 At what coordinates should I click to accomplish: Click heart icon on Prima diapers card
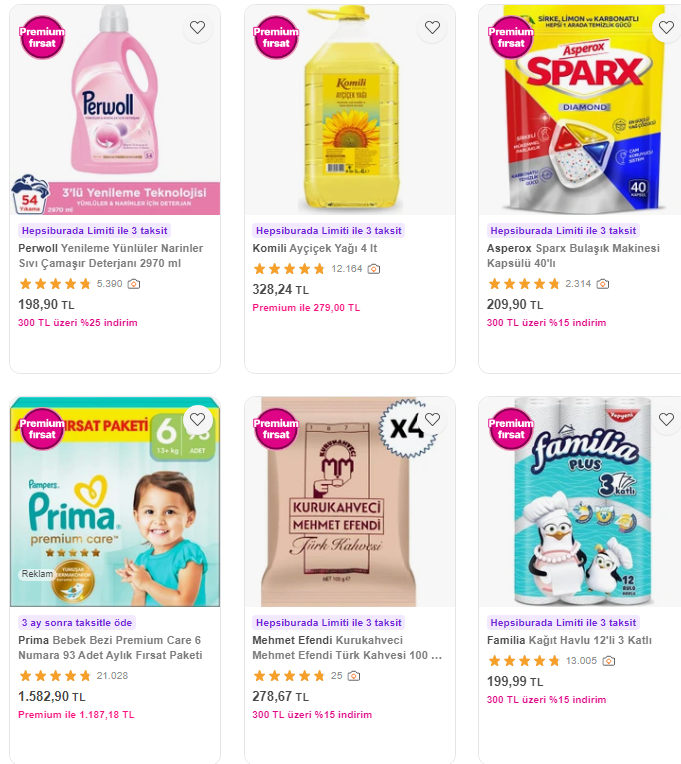click(x=197, y=420)
